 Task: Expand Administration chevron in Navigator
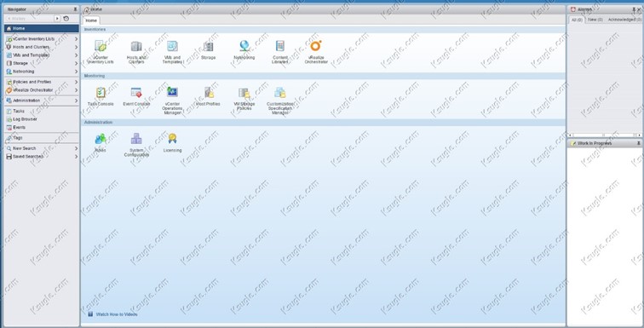[77, 101]
